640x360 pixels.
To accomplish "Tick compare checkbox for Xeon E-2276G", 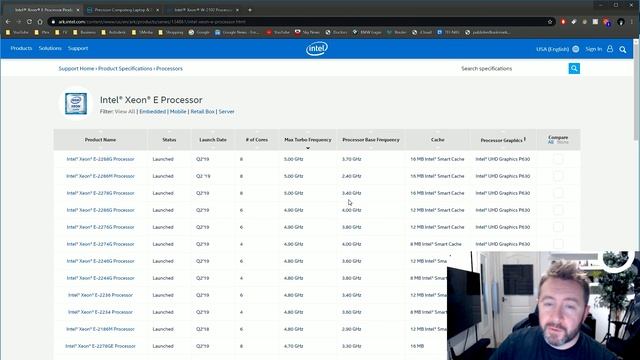I will (558, 227).
